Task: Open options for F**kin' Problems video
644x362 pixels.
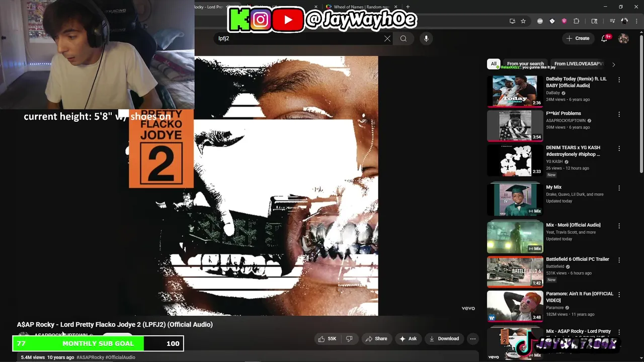Action: coord(619,114)
